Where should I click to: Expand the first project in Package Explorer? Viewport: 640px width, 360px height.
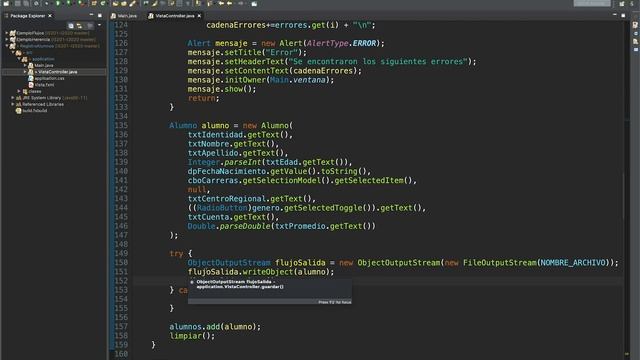click(x=7, y=33)
